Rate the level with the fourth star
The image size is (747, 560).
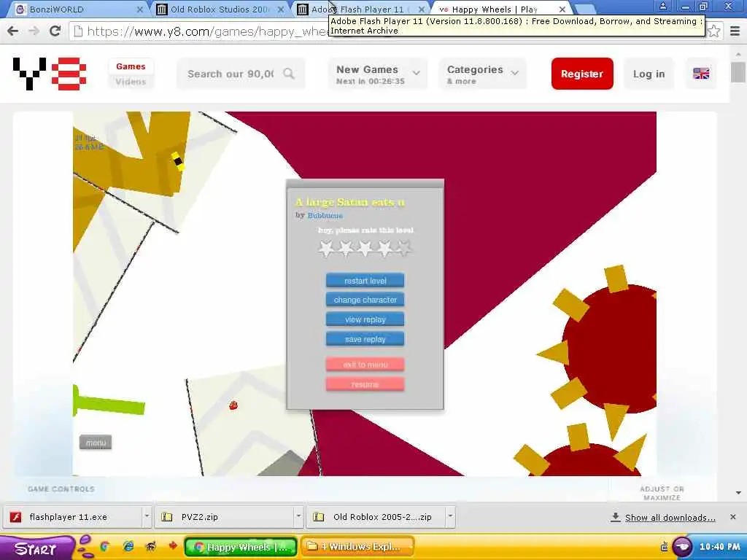coord(385,248)
